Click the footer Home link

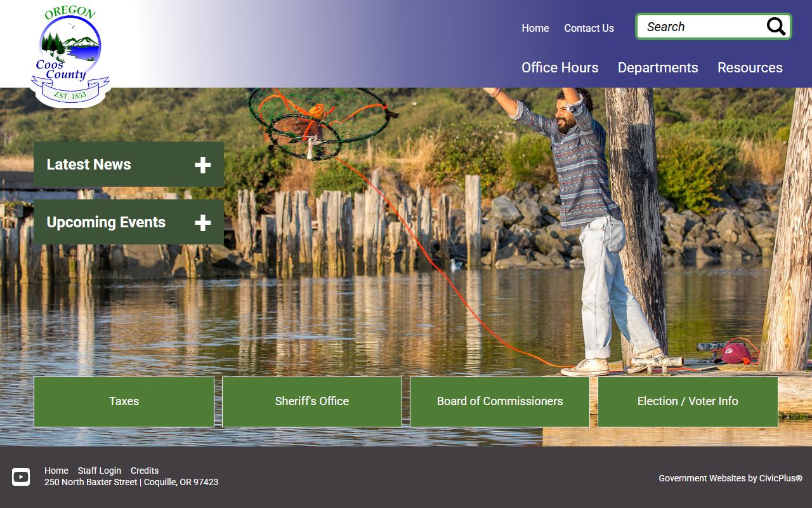click(56, 471)
